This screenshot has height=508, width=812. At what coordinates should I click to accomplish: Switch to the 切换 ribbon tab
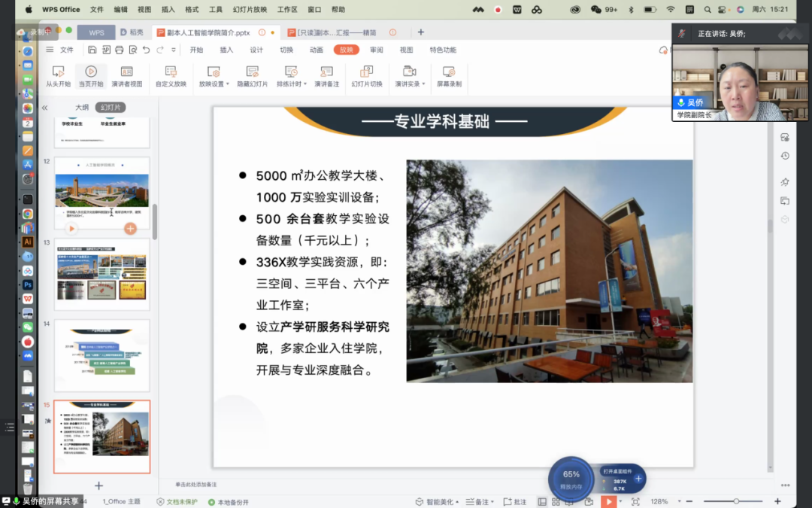click(x=286, y=50)
